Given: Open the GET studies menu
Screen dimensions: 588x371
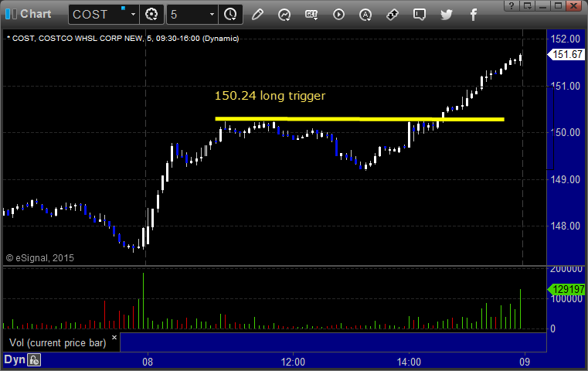Looking at the screenshot, I should (311, 15).
